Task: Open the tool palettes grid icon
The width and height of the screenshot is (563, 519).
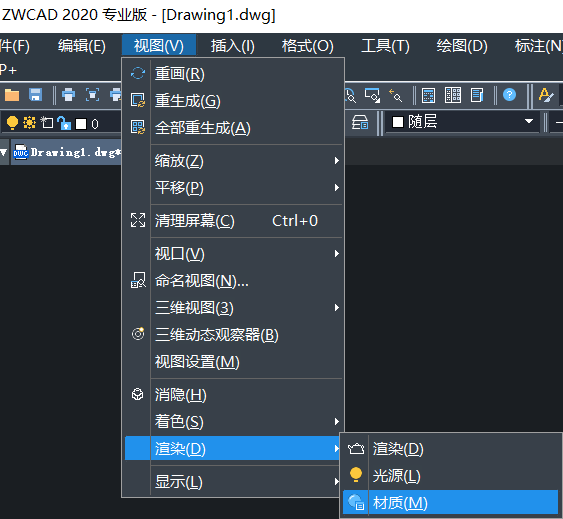Action: tap(453, 95)
